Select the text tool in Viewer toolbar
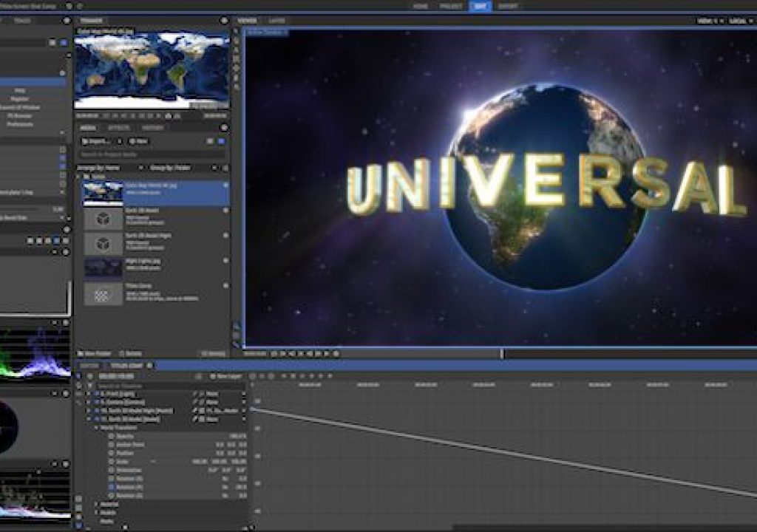Screen dimensions: 757x532 click(x=236, y=50)
